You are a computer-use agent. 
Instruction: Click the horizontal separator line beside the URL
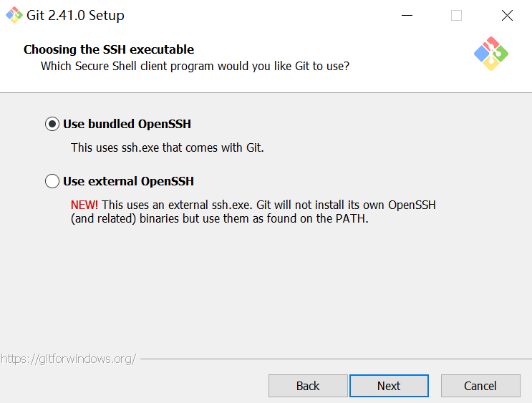(x=336, y=359)
